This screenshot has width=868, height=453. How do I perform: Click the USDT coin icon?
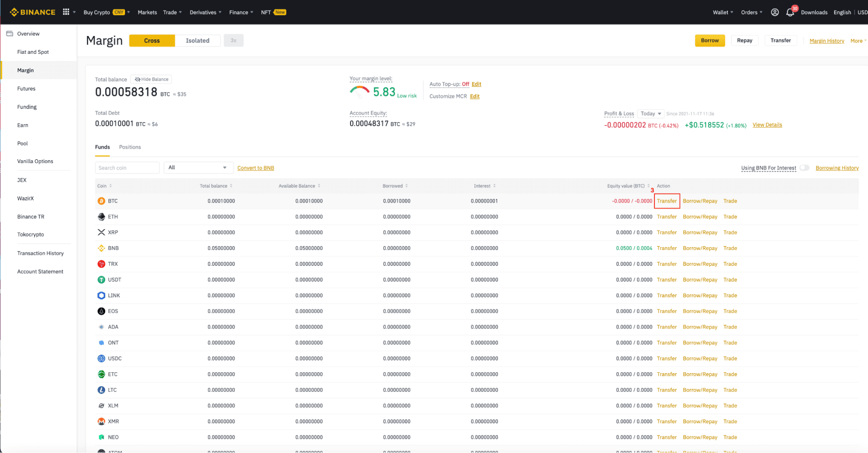(x=101, y=280)
